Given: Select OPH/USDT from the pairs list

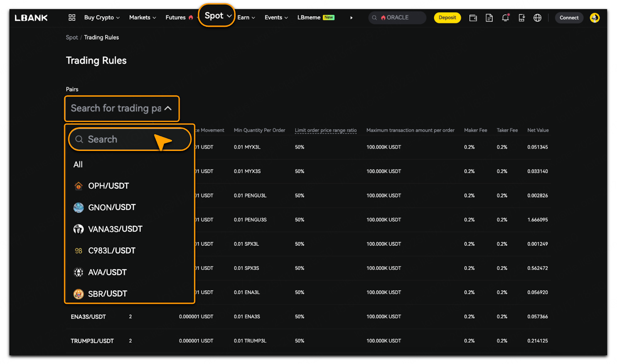Looking at the screenshot, I should 108,186.
